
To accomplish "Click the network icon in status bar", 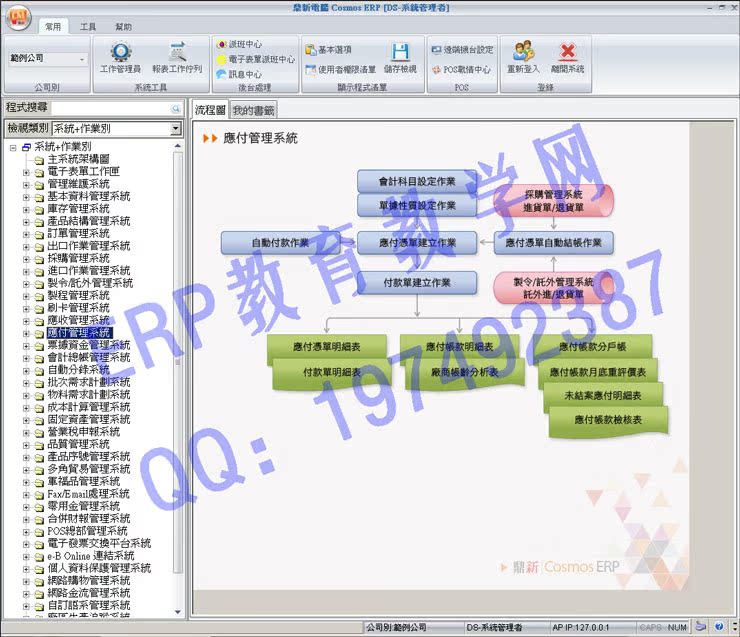I will point(701,627).
